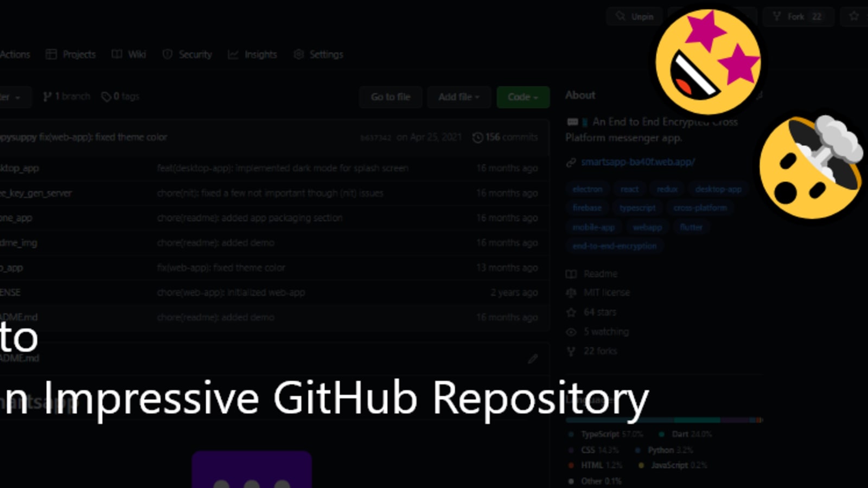Open the Projects tab
The width and height of the screenshot is (868, 488).
[71, 54]
